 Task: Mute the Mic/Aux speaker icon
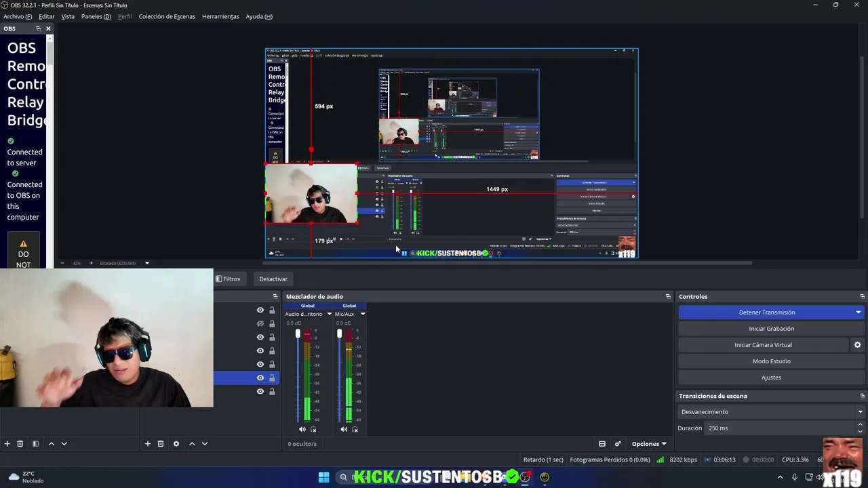(x=344, y=429)
